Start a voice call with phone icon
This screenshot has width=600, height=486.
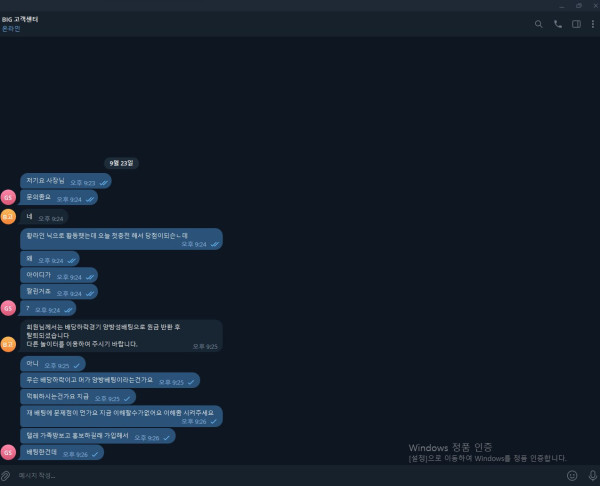coord(558,24)
